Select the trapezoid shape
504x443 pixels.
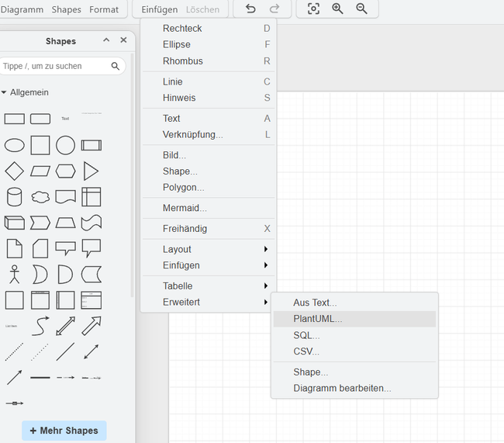(66, 223)
